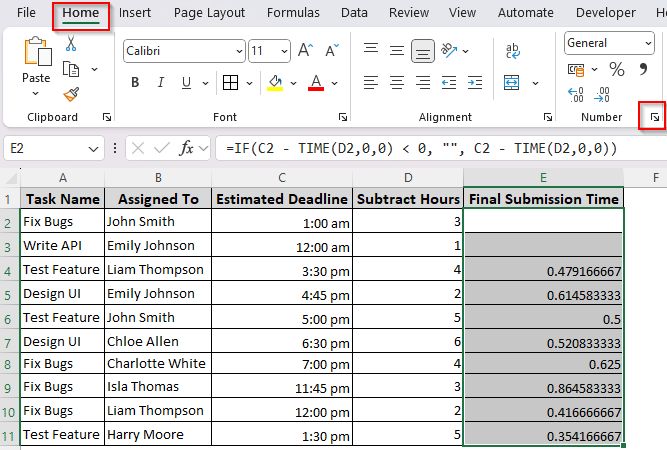Viewport: 667px width, 450px height.
Task: Open the font size 11 dropdown
Action: click(x=284, y=51)
